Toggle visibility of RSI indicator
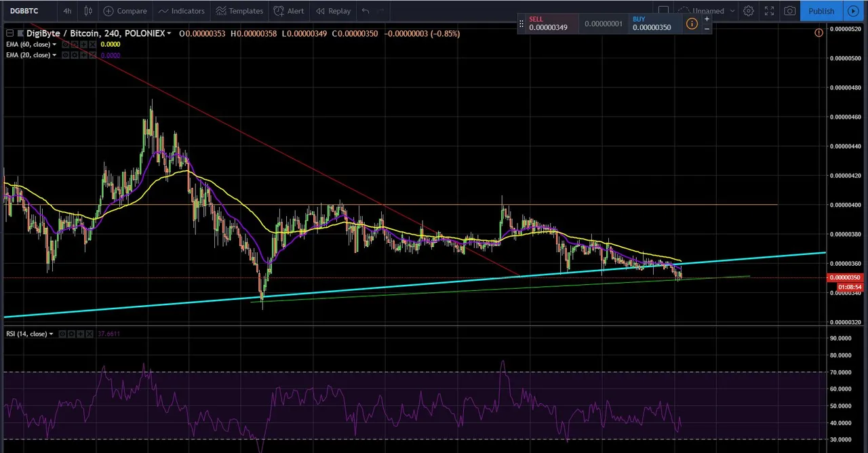868x453 pixels. 62,334
